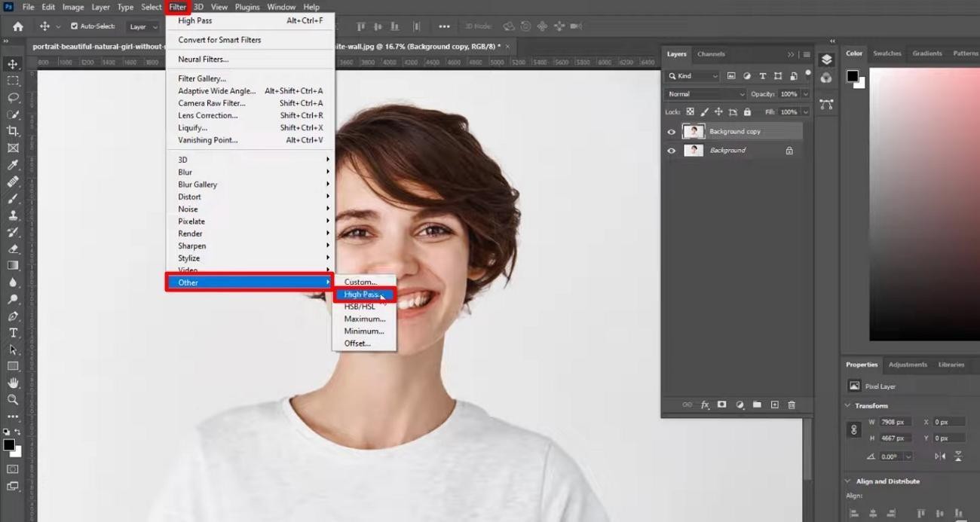Select the Background copy layer thumbnail
The width and height of the screenshot is (980, 522).
[x=693, y=132]
